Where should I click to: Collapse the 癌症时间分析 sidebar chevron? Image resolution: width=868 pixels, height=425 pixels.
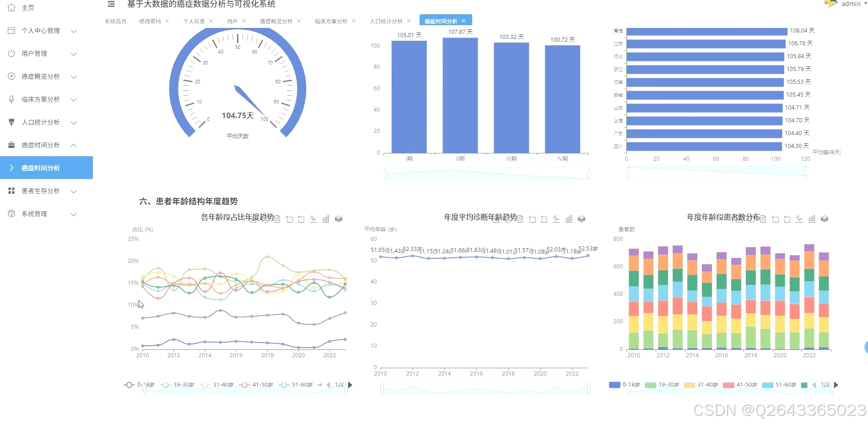coord(74,145)
